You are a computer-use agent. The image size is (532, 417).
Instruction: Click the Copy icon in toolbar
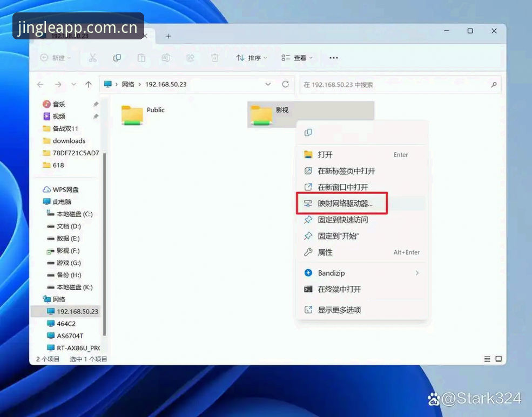117,58
